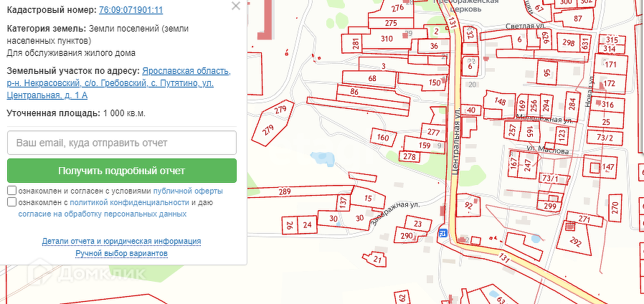Select land parcel 159 on map
Screen dimensions: 644x304
[425, 146]
